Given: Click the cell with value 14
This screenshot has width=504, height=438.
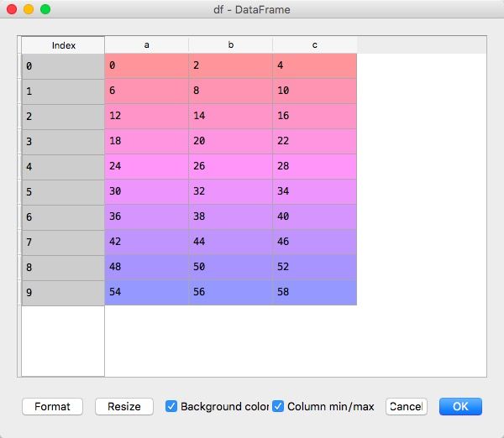Looking at the screenshot, I should pyautogui.click(x=231, y=116).
